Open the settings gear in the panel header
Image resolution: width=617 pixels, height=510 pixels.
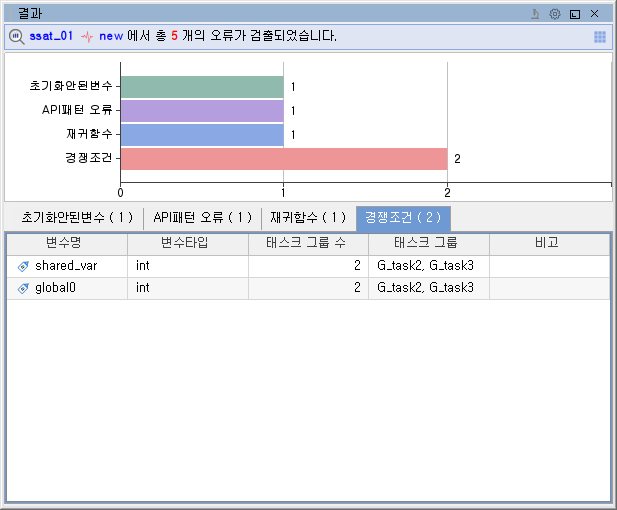(555, 14)
